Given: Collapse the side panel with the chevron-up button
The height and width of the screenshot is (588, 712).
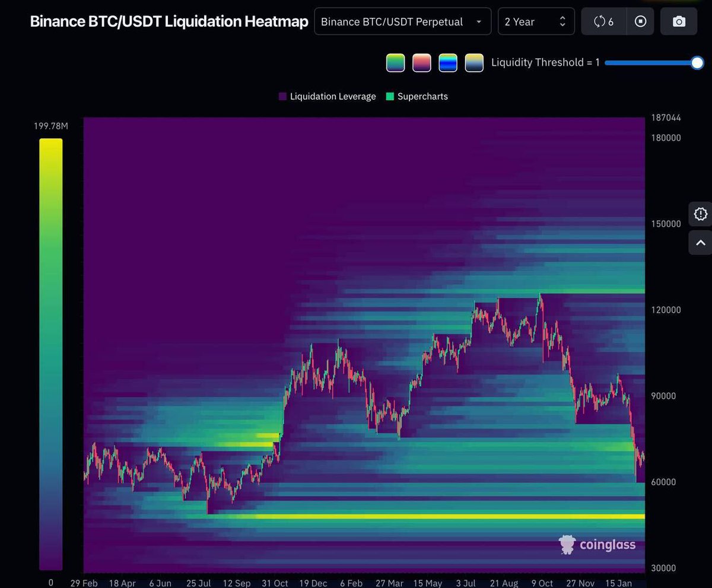Looking at the screenshot, I should (700, 243).
